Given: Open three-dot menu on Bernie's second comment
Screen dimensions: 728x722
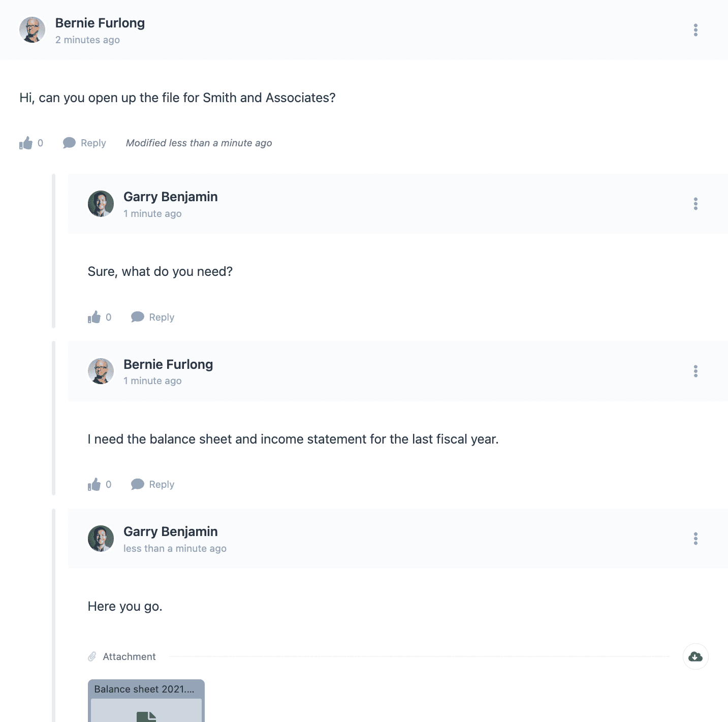Looking at the screenshot, I should pyautogui.click(x=695, y=371).
